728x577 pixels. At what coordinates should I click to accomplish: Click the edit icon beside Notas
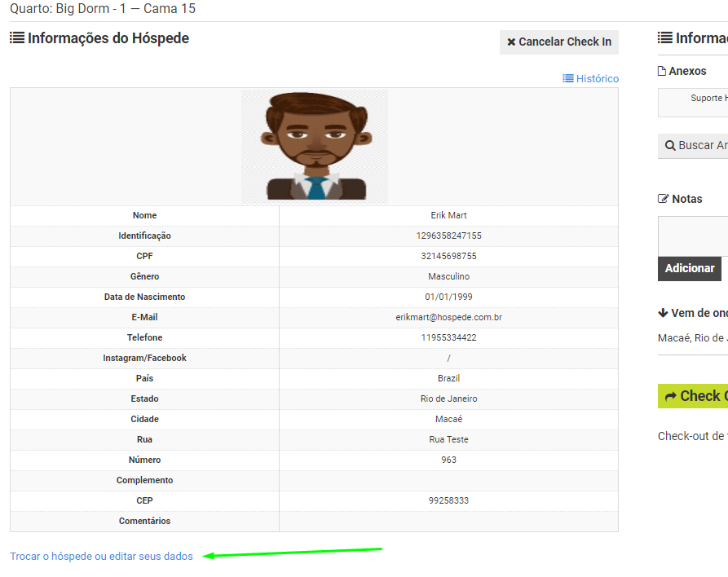click(x=663, y=199)
